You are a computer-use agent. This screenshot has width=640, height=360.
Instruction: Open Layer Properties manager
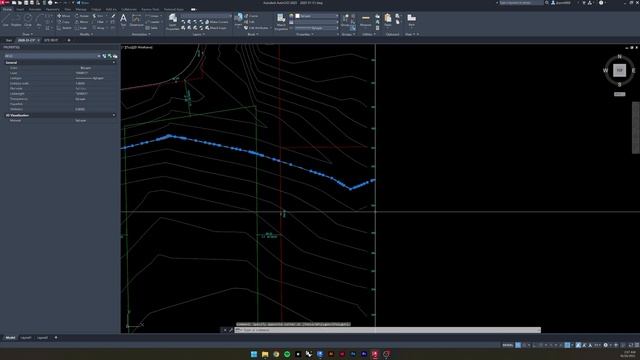tap(173, 22)
